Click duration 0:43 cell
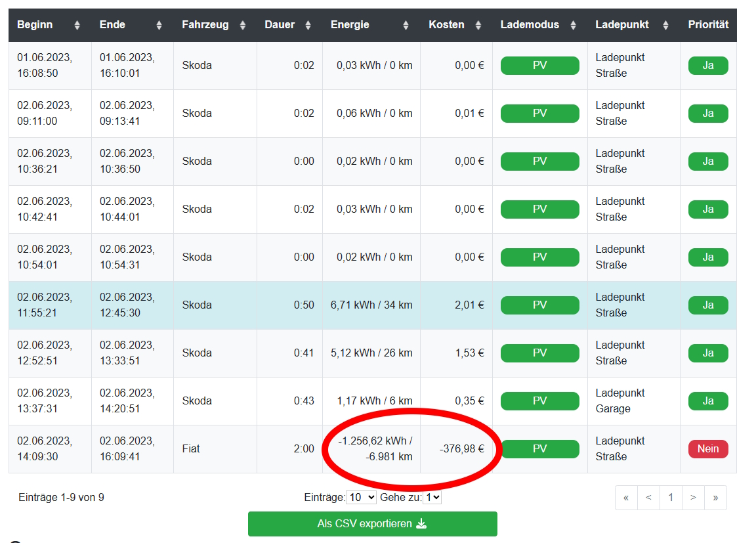756x543 pixels. tap(290, 401)
